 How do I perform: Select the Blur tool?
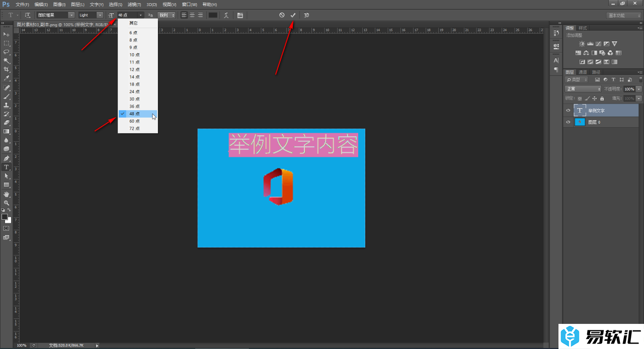point(7,140)
